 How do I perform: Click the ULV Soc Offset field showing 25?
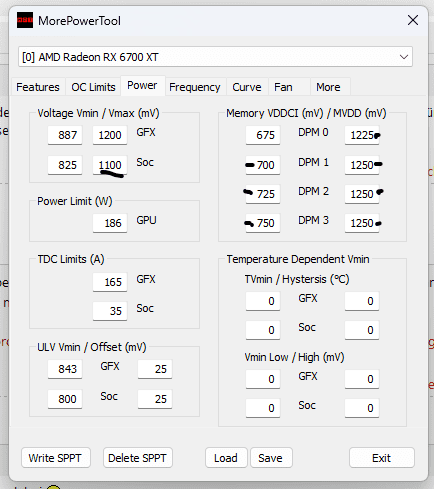(x=155, y=399)
